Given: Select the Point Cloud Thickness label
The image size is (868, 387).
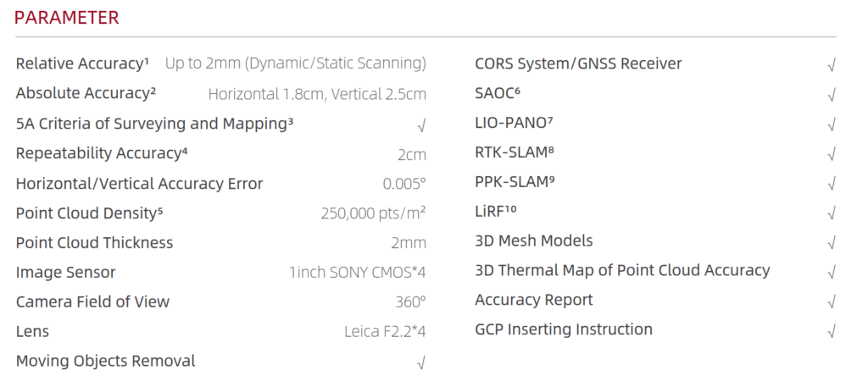Looking at the screenshot, I should tap(94, 243).
